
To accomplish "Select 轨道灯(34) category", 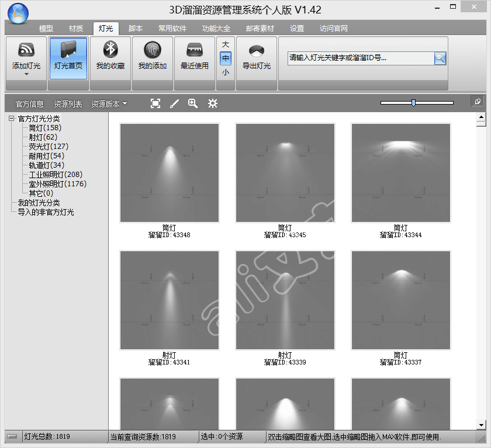I will tap(47, 165).
